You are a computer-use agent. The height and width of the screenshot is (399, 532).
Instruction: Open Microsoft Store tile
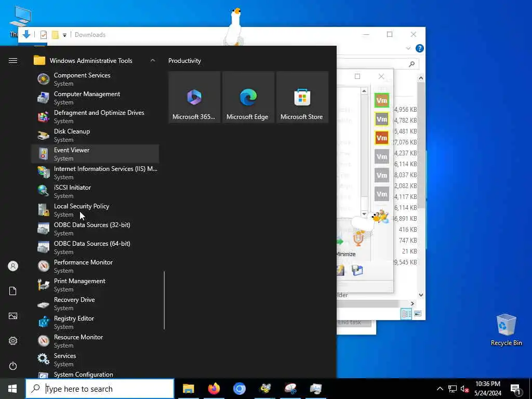302,97
